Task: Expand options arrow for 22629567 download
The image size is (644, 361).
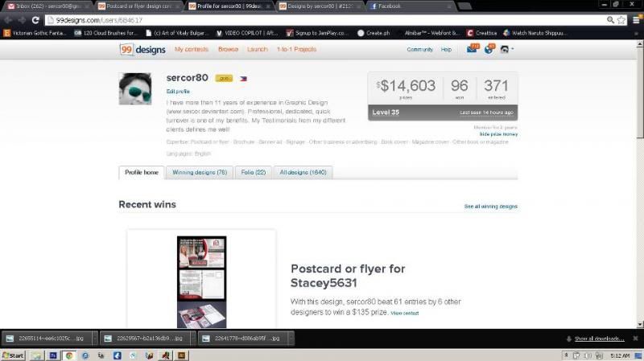Action: 193,338
